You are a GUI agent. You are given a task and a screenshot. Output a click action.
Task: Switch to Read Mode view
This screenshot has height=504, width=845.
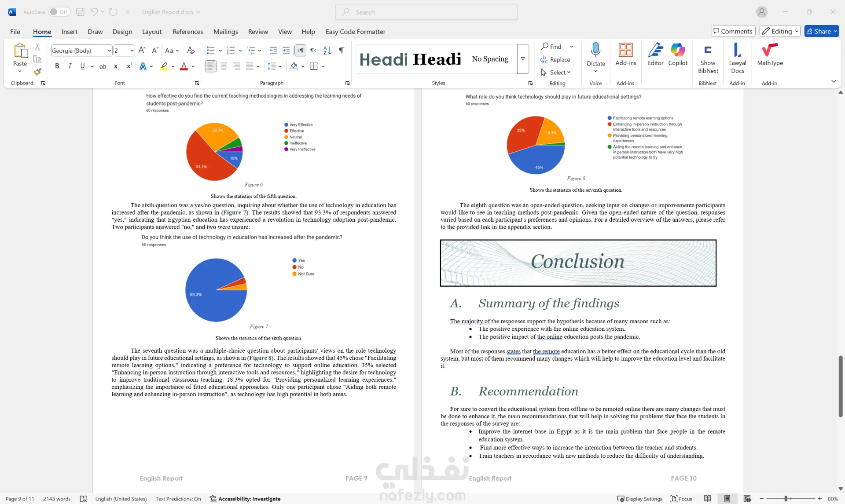pyautogui.click(x=707, y=499)
